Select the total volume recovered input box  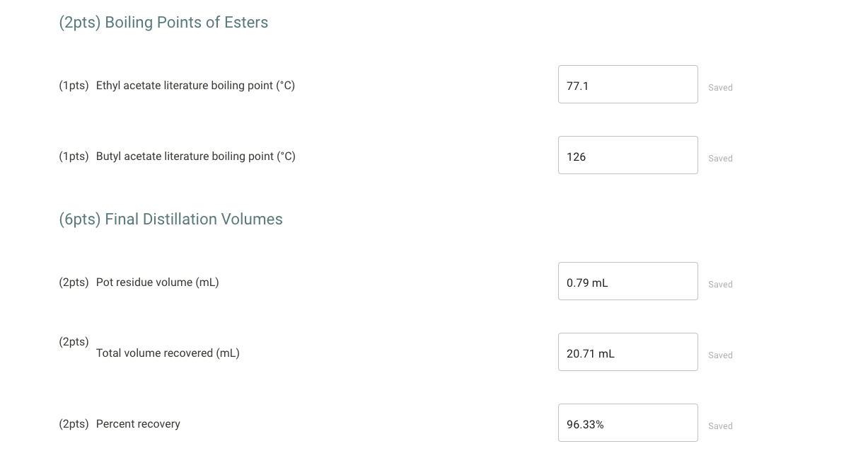coord(627,352)
